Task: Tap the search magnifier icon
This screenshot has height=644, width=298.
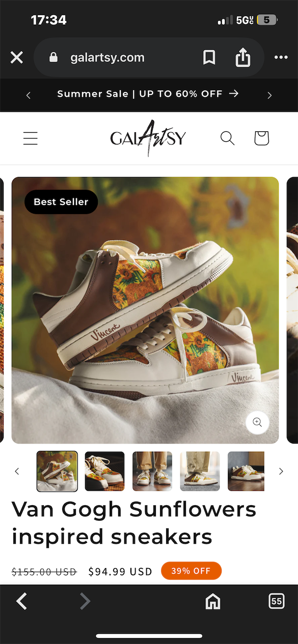Action: (x=227, y=138)
